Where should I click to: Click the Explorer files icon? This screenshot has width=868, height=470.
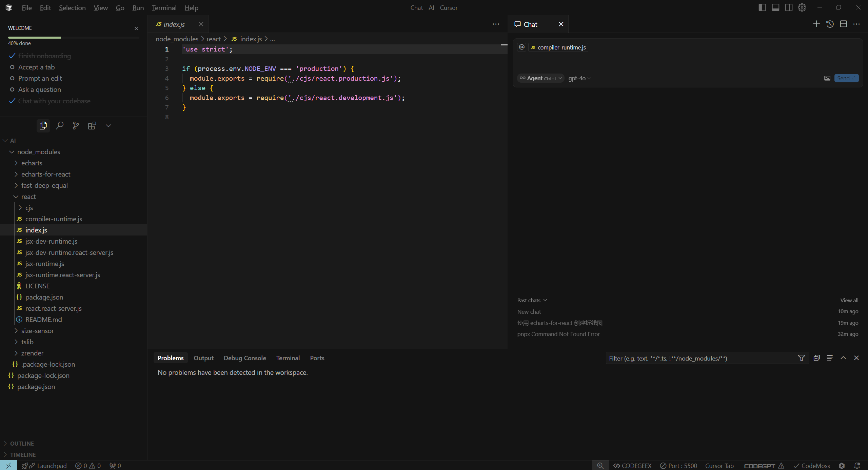click(x=43, y=126)
